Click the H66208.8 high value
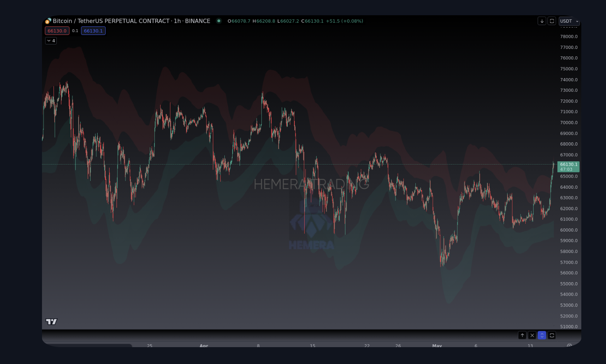This screenshot has width=606, height=364. pos(264,21)
